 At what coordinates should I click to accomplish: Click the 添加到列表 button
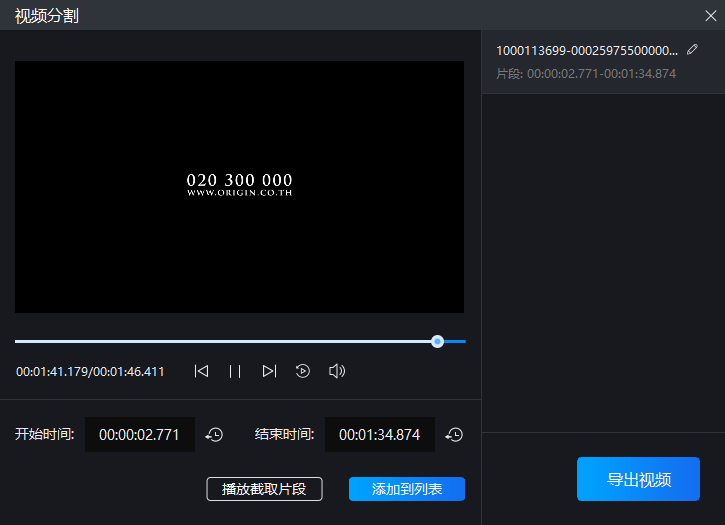click(407, 489)
